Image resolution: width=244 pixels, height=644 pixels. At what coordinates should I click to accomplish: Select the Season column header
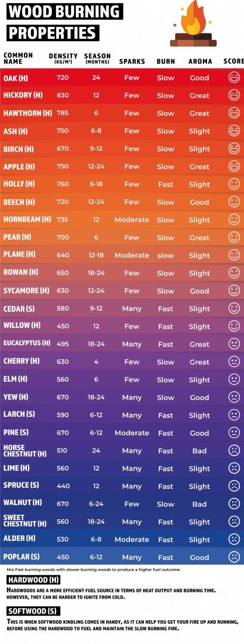coord(97,58)
